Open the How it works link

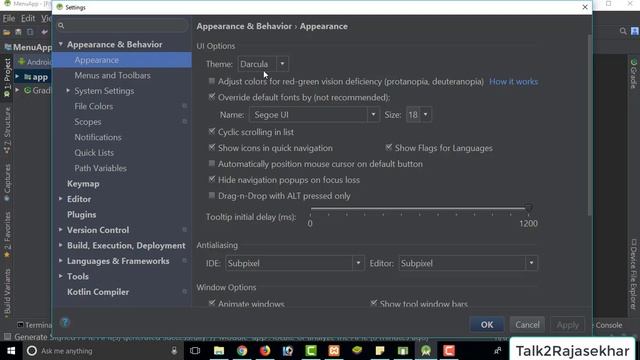click(x=513, y=82)
